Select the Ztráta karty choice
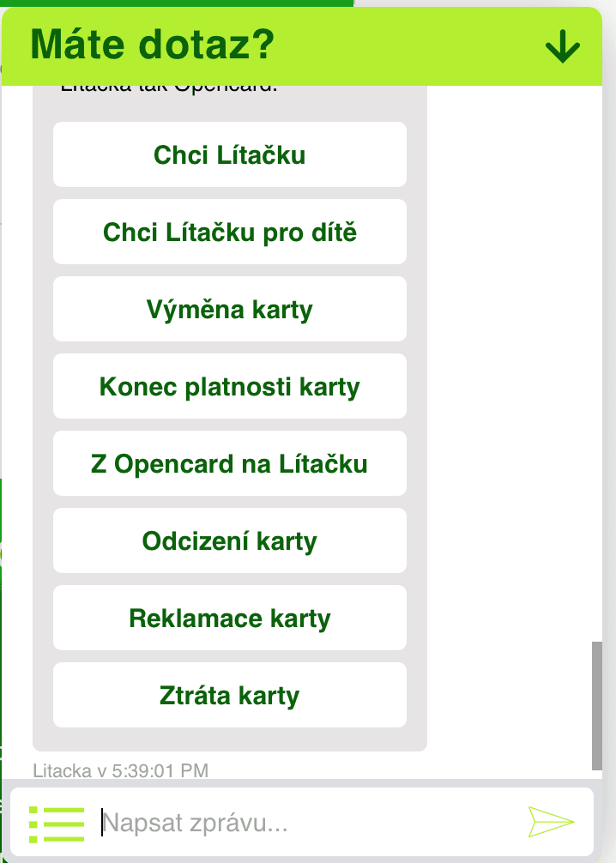Screen dimensions: 616x863 (229, 695)
